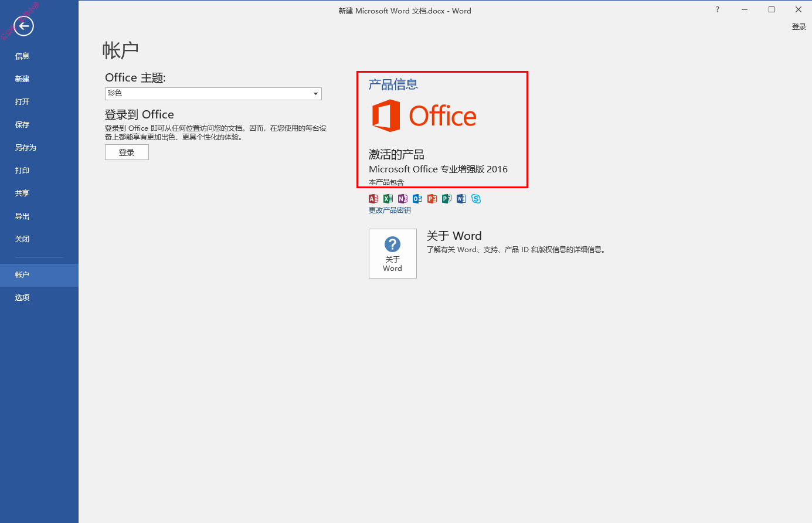Click the Outlook app icon
The height and width of the screenshot is (523, 812).
417,199
